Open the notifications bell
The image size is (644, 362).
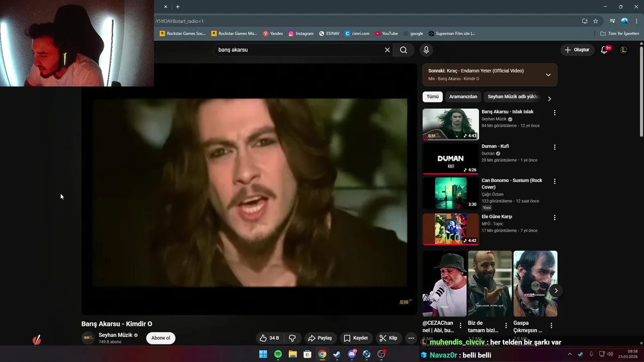tap(605, 50)
